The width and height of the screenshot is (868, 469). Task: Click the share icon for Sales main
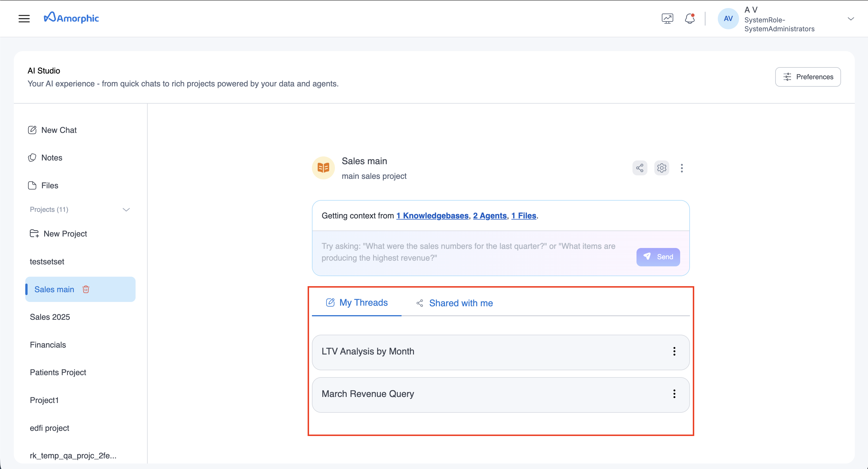[640, 168]
